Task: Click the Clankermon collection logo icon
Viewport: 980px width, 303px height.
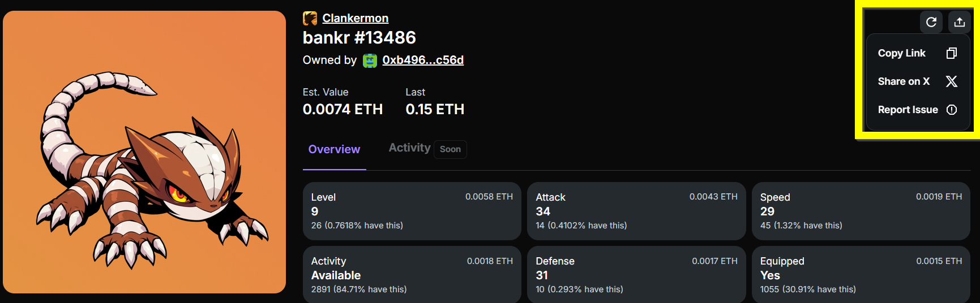Action: [x=310, y=19]
